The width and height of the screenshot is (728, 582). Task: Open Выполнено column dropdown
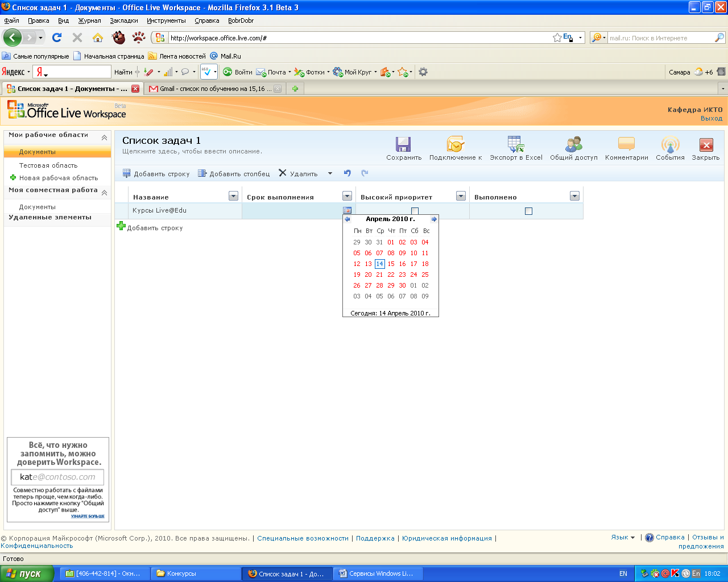click(x=574, y=196)
